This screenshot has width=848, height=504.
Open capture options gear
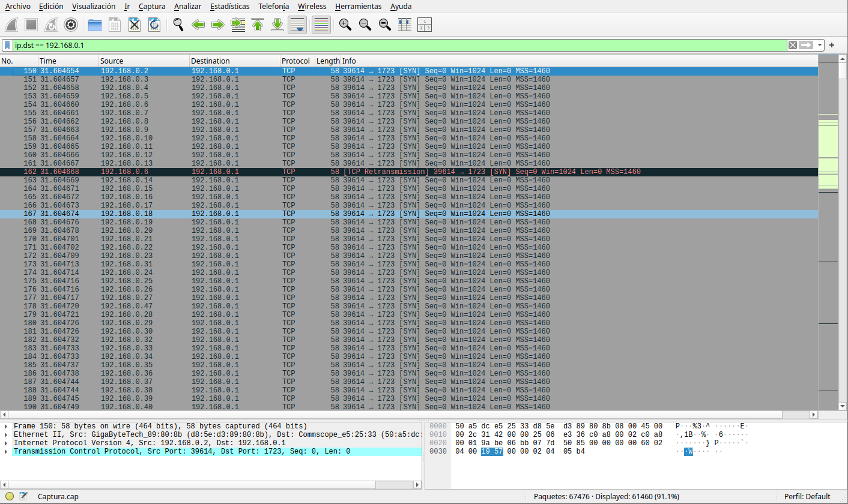(x=71, y=25)
